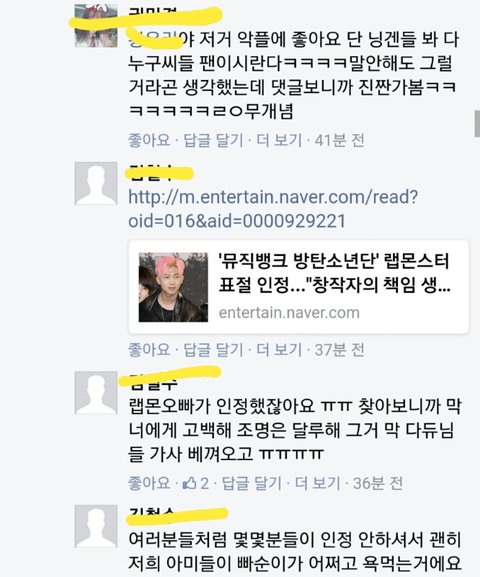Expand 더 보기 on the 41분 전 comment

coord(279,140)
